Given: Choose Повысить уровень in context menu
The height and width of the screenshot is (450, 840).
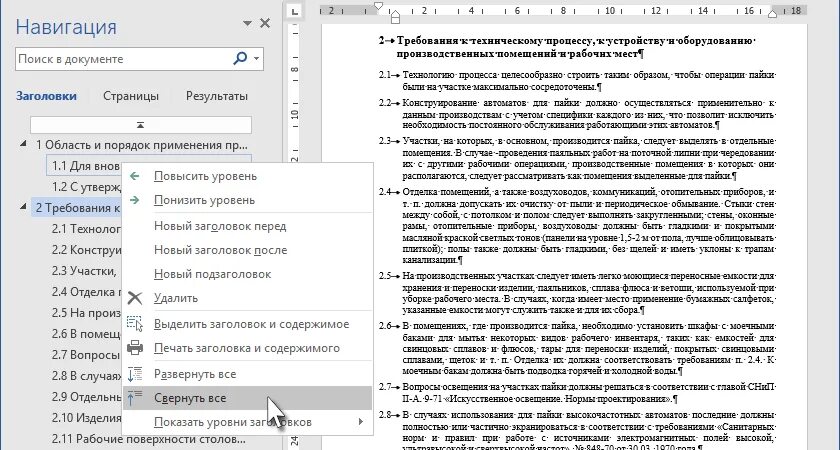Looking at the screenshot, I should (248, 176).
